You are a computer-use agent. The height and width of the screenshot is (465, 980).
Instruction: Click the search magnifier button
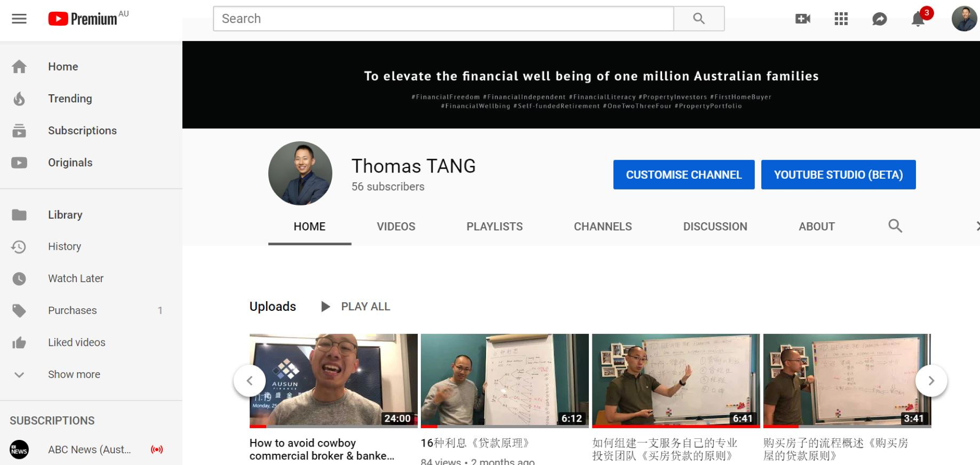[698, 18]
